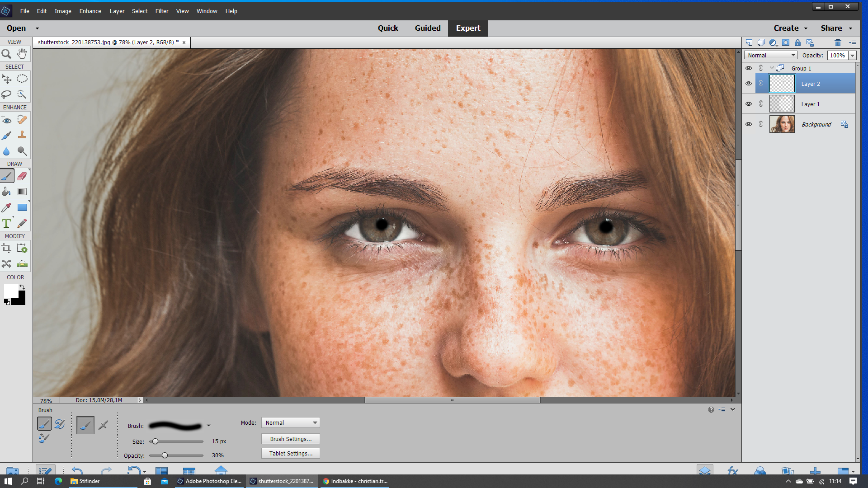
Task: Select the Lasso tool
Action: click(x=6, y=94)
